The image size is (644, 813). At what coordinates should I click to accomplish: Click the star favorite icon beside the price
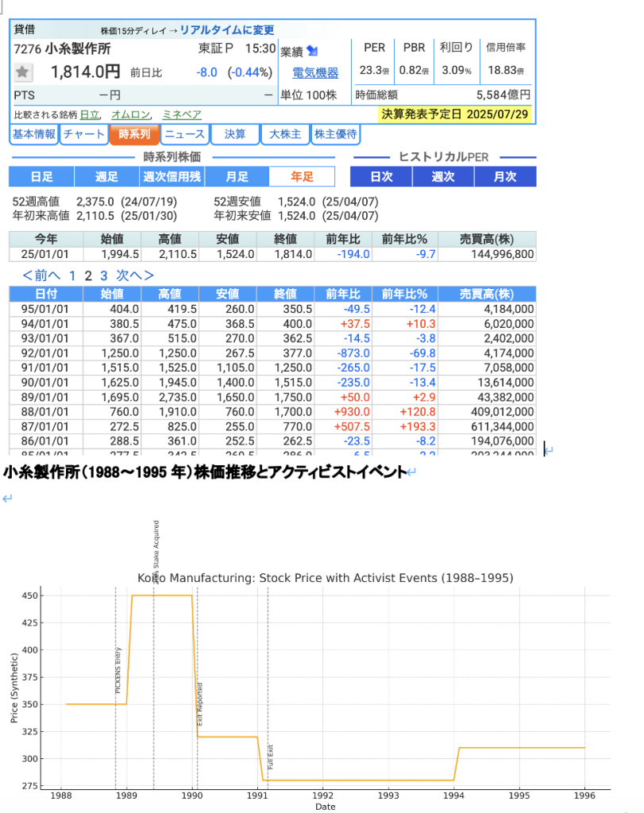tap(23, 72)
